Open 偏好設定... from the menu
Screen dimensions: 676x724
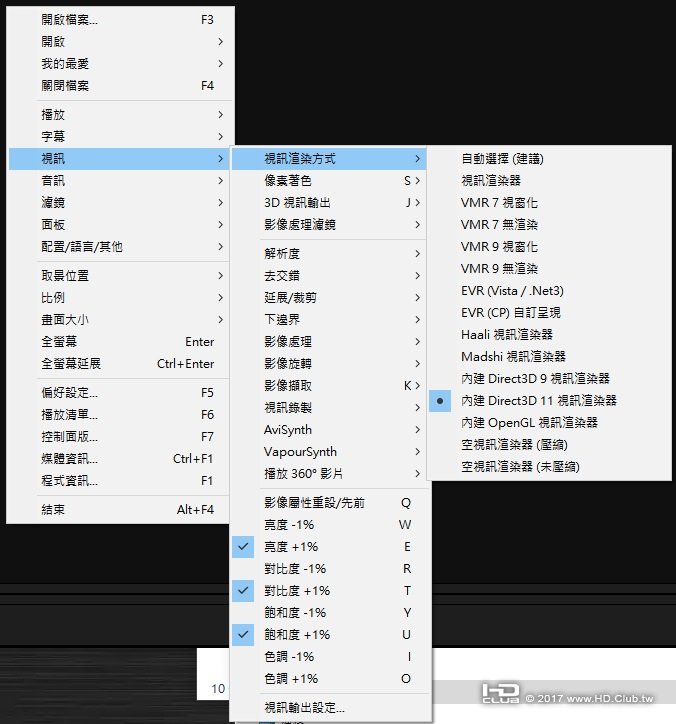119,393
